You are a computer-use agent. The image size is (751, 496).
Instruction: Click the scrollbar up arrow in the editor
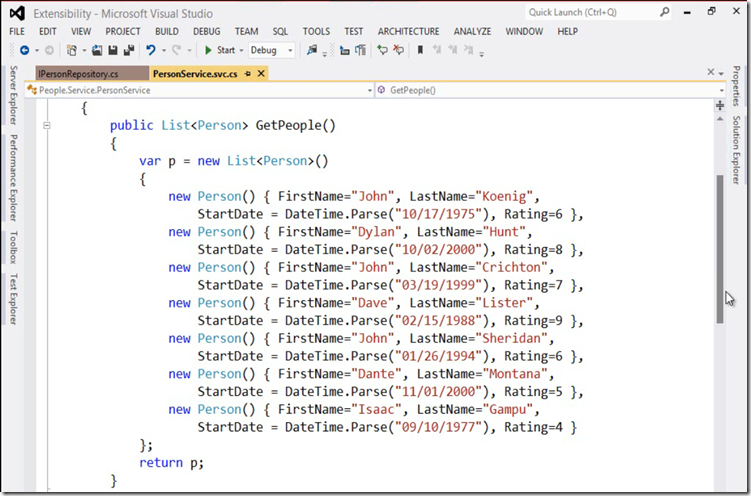click(x=719, y=119)
